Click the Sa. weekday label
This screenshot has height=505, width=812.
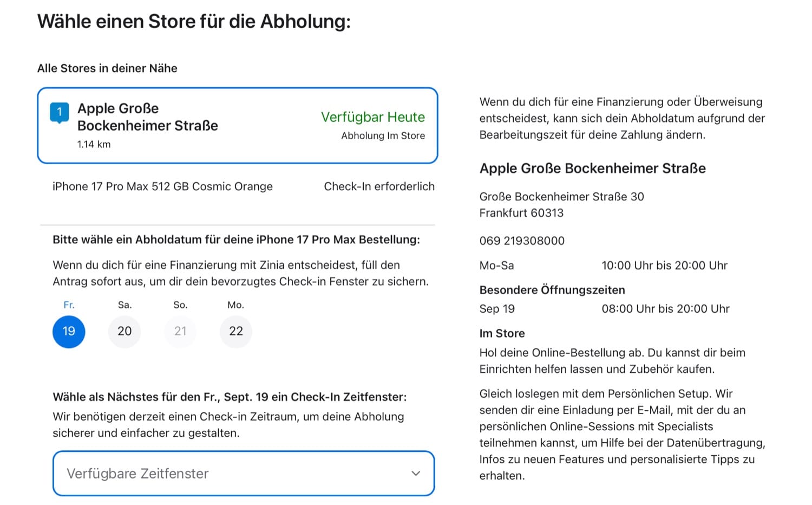125,305
